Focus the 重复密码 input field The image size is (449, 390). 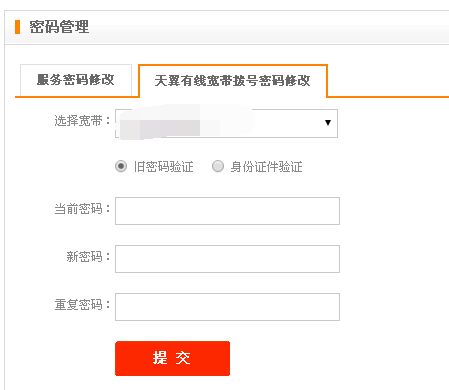[227, 307]
